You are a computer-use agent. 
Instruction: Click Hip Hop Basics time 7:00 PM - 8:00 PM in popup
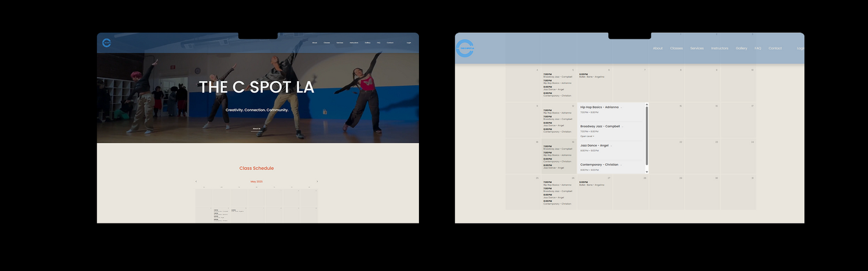click(x=590, y=112)
